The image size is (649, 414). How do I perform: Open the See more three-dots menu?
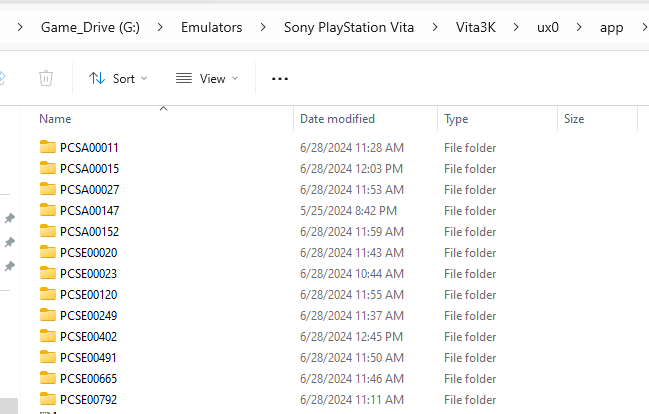tap(280, 78)
